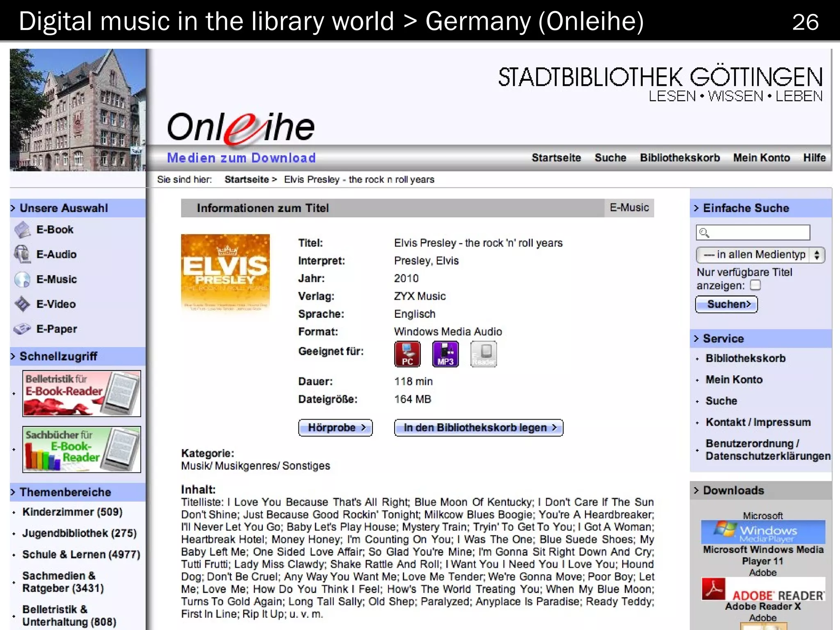The height and width of the screenshot is (630, 840).
Task: Open Suche in the top navigation
Action: click(x=610, y=158)
